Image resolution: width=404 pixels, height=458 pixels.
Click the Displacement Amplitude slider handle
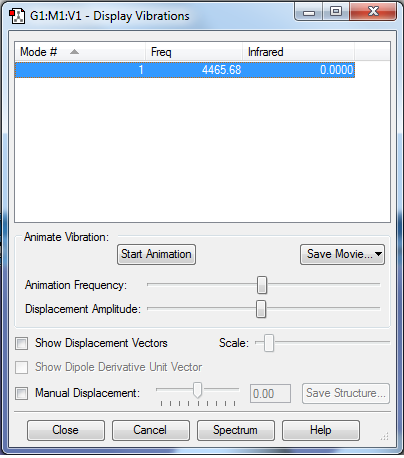coord(261,309)
